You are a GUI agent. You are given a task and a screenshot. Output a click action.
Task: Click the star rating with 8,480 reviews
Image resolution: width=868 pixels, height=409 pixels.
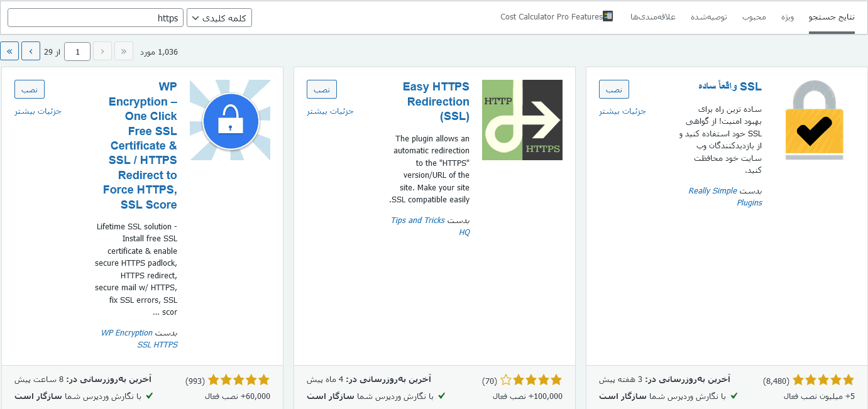[x=823, y=380]
